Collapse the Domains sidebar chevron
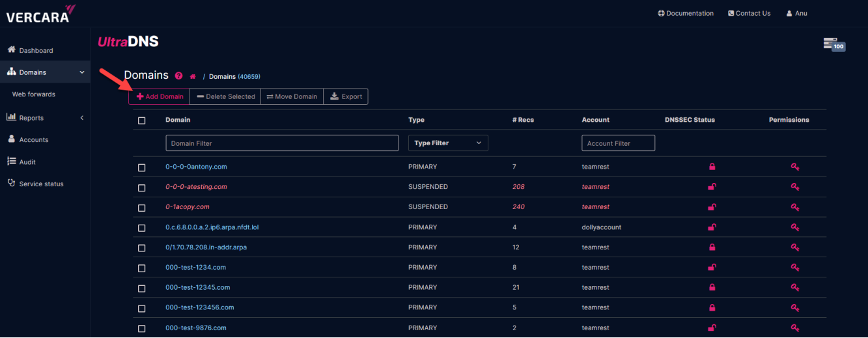Screen dimensions: 868x338 point(82,72)
